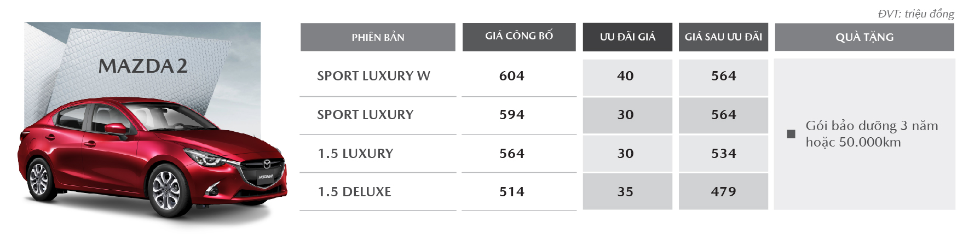Viewport: 980px width, 234px height.
Task: Click the 604 listed price
Action: click(511, 76)
